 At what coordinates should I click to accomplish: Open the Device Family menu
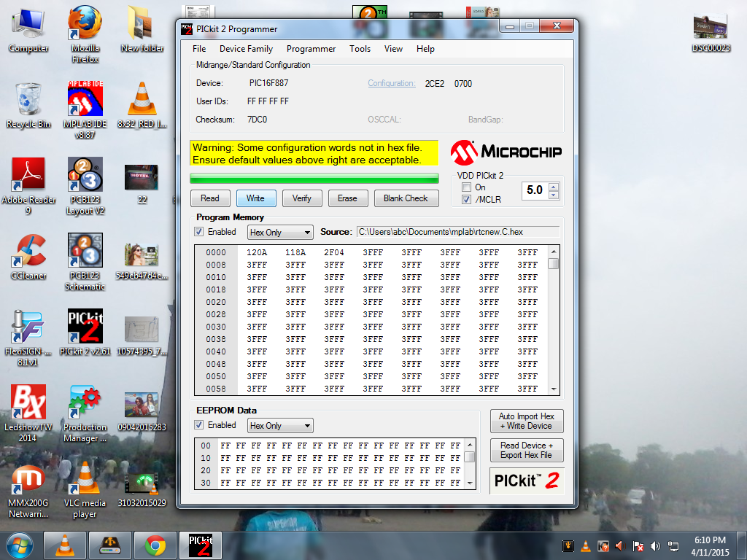(246, 49)
